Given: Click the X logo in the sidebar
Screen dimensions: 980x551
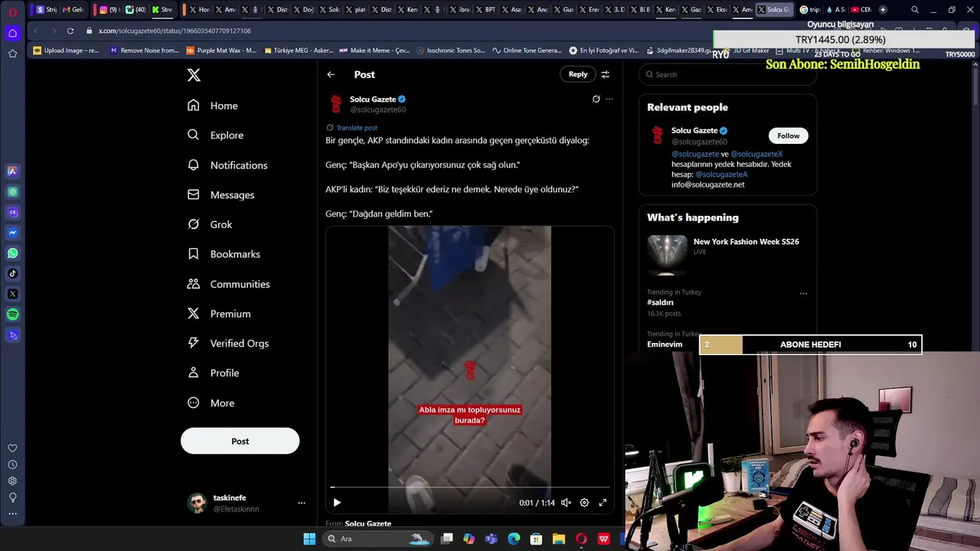Looking at the screenshot, I should click(x=194, y=75).
